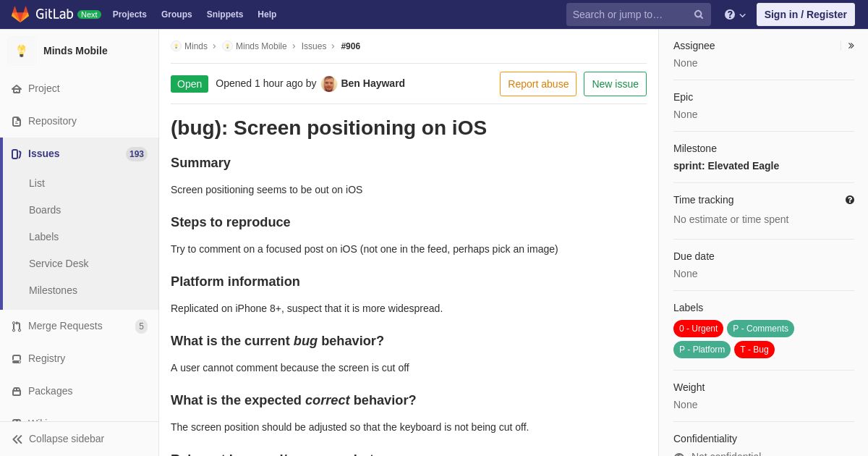The height and width of the screenshot is (456, 868).
Task: Collapse sidebar using bottom-left control
Action: coord(58,439)
